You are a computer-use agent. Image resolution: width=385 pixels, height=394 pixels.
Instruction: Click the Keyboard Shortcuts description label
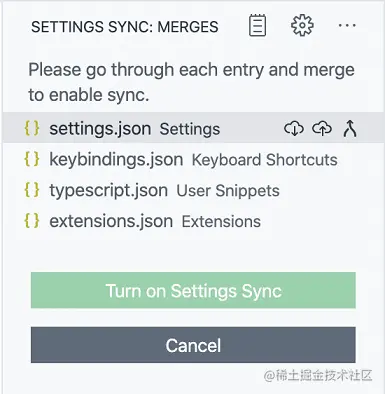(265, 160)
